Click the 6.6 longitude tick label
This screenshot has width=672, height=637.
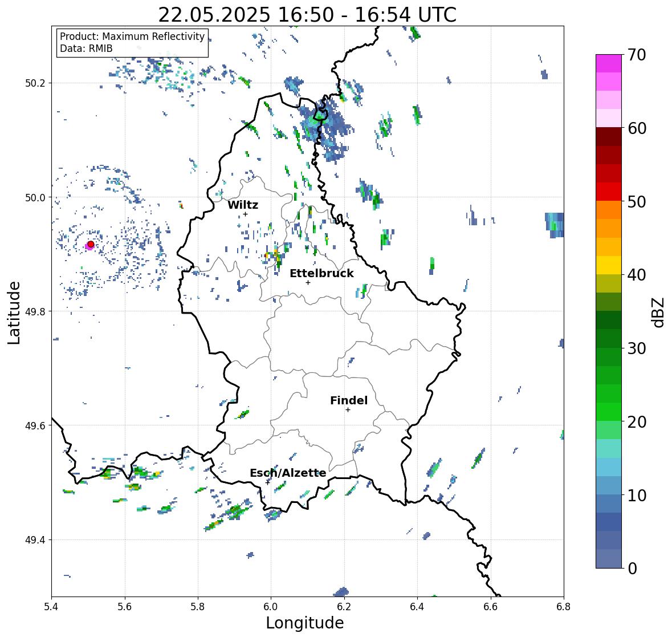pyautogui.click(x=491, y=607)
